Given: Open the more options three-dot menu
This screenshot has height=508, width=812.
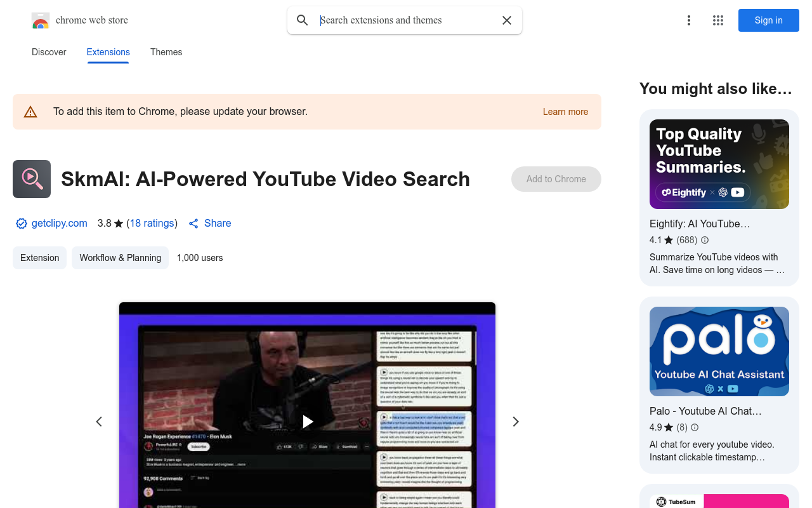Looking at the screenshot, I should tap(689, 20).
